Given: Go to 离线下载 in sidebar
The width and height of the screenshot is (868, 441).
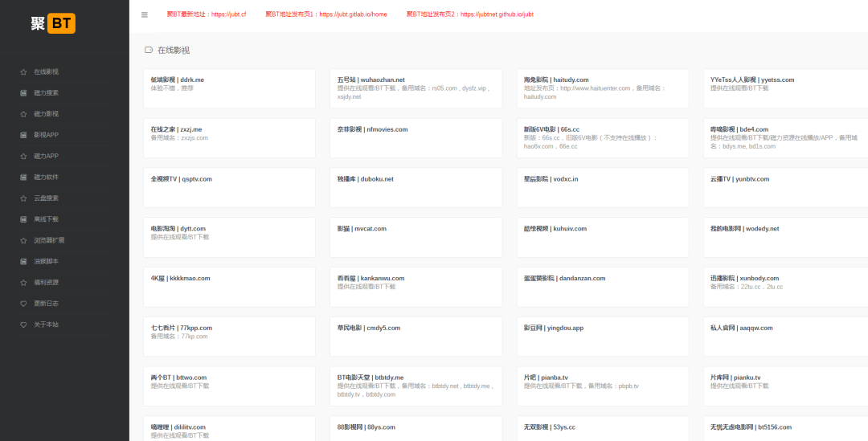Looking at the screenshot, I should [x=46, y=219].
